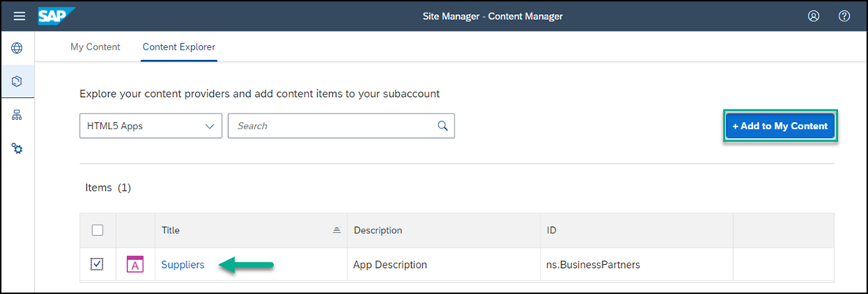The height and width of the screenshot is (294, 868).
Task: Click the Items (1) count label
Action: [x=108, y=188]
